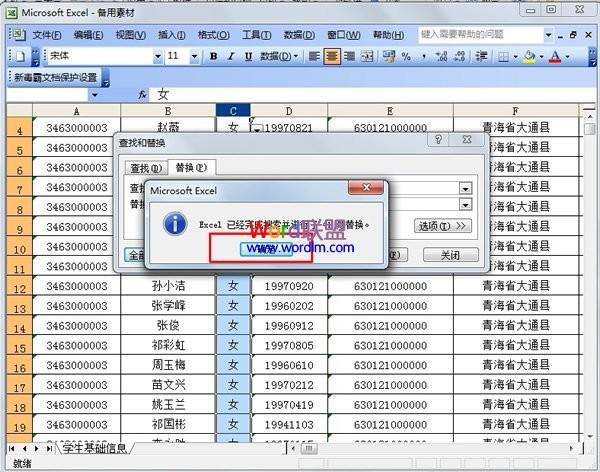Align text right icon

point(349,57)
